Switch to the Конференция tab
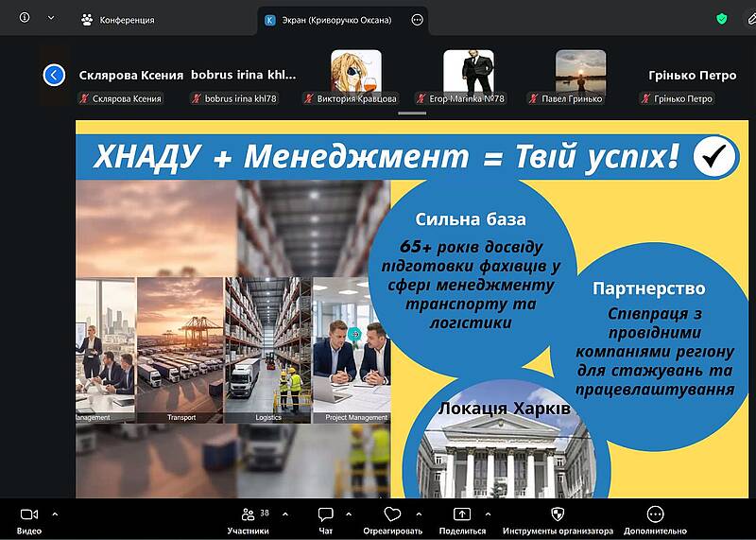Screen dimensions: 756x540 118,19
